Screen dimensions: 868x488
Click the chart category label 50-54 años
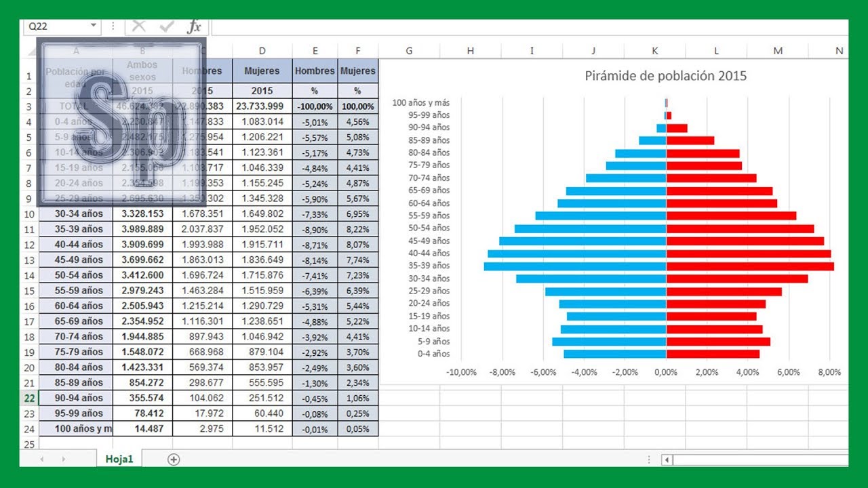tap(431, 228)
